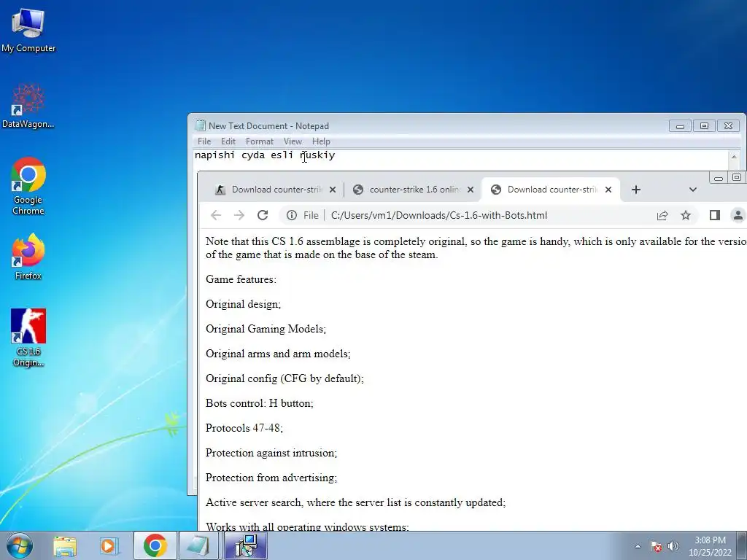The height and width of the screenshot is (560, 747).
Task: Reload the current Chrome page
Action: tap(263, 215)
